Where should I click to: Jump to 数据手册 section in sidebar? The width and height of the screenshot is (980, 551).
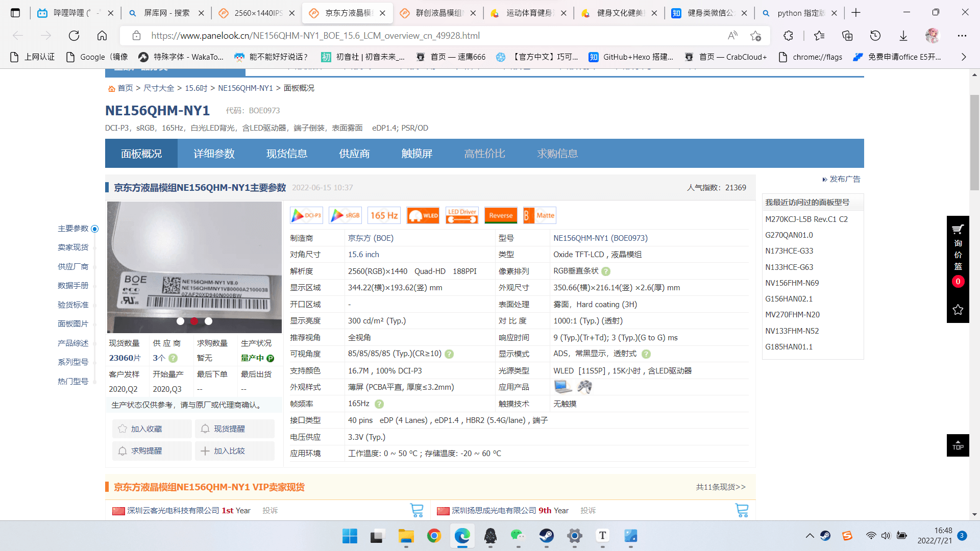click(73, 286)
